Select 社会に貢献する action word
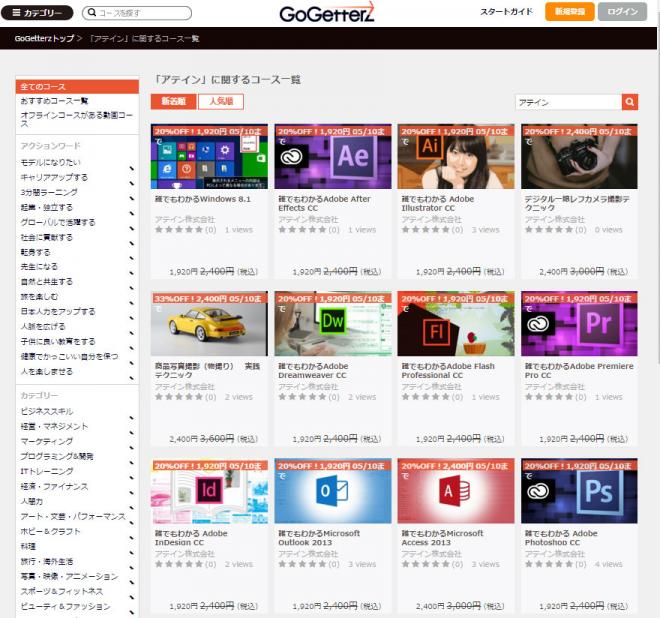This screenshot has height=618, width=660. 47,237
